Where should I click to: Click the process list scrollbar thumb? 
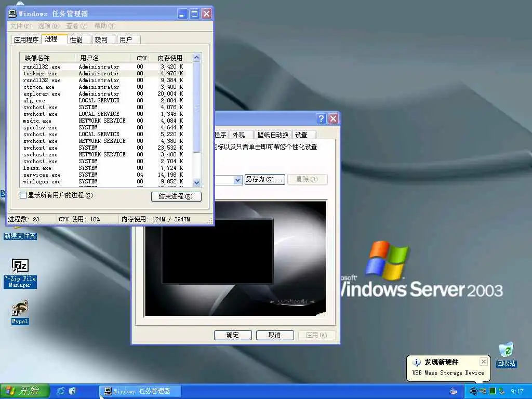(197, 107)
